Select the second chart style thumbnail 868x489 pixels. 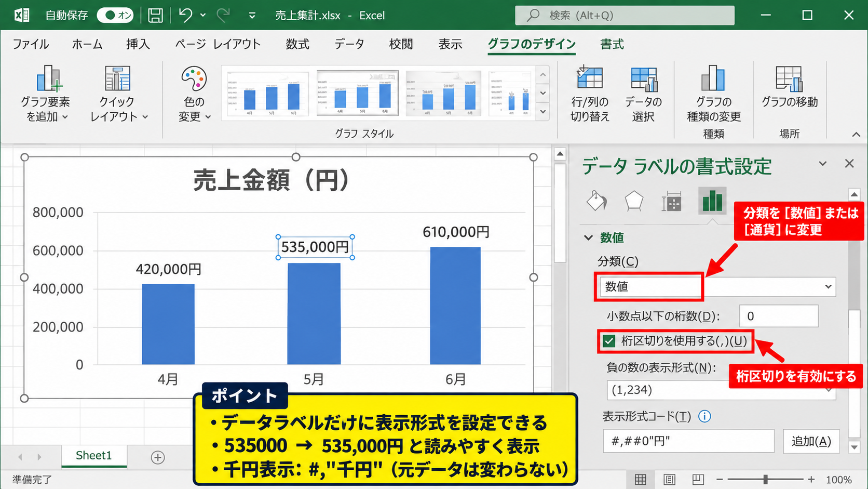(x=358, y=93)
